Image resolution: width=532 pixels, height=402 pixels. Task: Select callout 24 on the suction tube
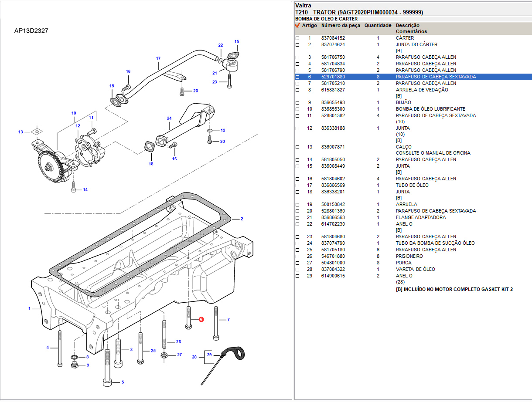coord(169,118)
